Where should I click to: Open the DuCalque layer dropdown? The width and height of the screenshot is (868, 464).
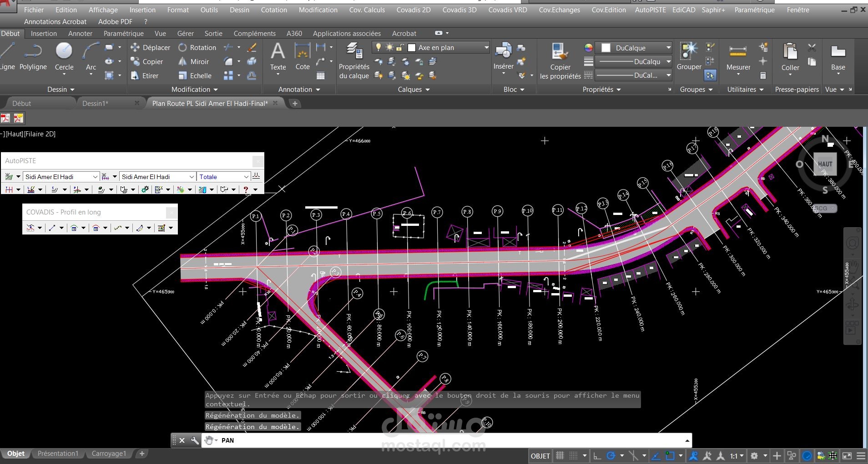(x=668, y=48)
